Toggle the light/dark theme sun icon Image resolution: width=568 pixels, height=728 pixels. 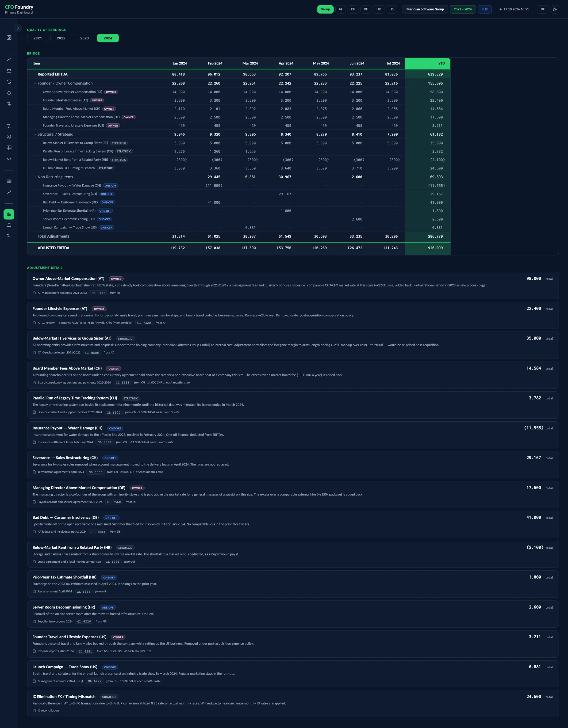[x=555, y=9]
